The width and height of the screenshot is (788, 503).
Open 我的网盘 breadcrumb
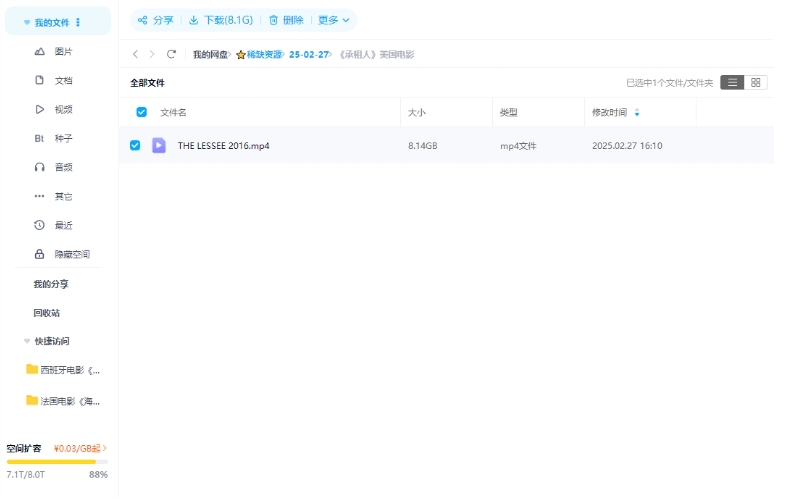click(x=210, y=55)
